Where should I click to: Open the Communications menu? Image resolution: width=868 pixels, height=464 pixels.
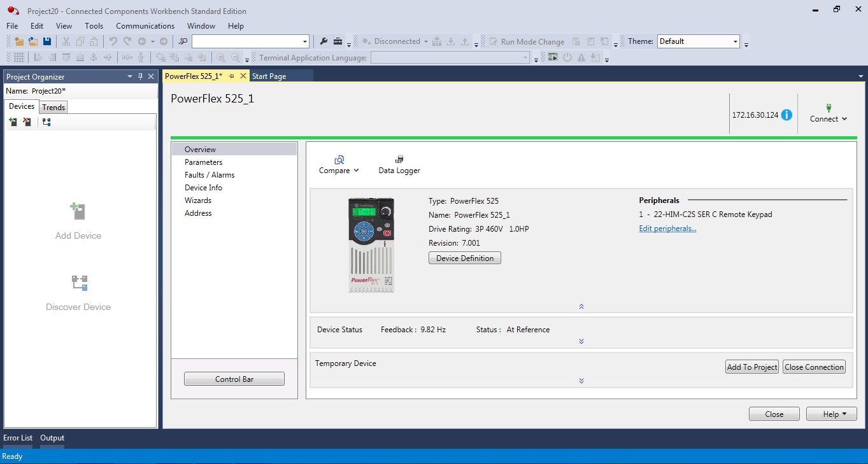tap(145, 26)
